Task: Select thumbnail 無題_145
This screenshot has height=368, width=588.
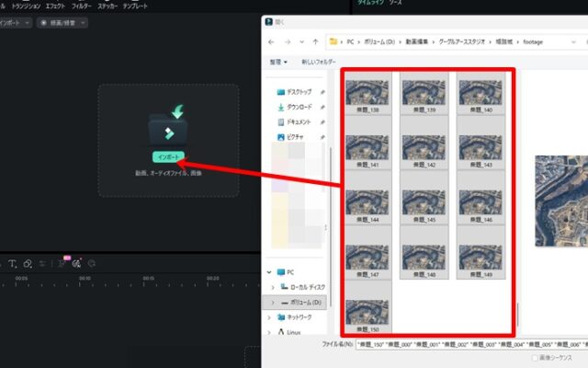Action: (423, 208)
